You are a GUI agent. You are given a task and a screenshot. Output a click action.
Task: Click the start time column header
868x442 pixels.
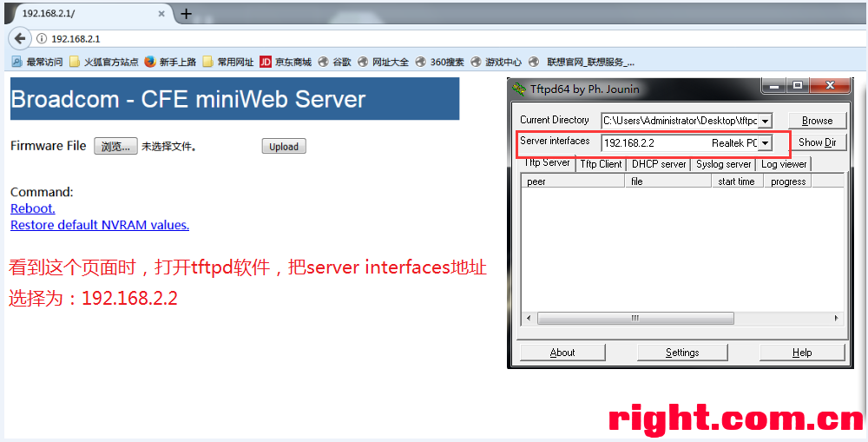737,181
